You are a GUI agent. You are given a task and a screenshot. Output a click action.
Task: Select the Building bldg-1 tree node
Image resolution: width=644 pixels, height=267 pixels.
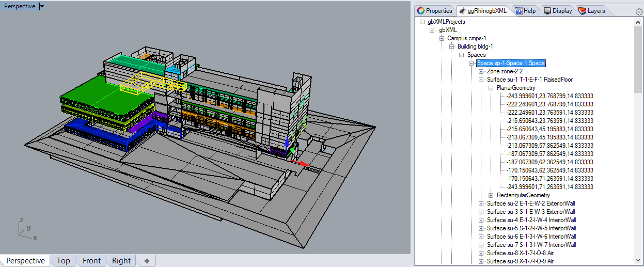[475, 46]
